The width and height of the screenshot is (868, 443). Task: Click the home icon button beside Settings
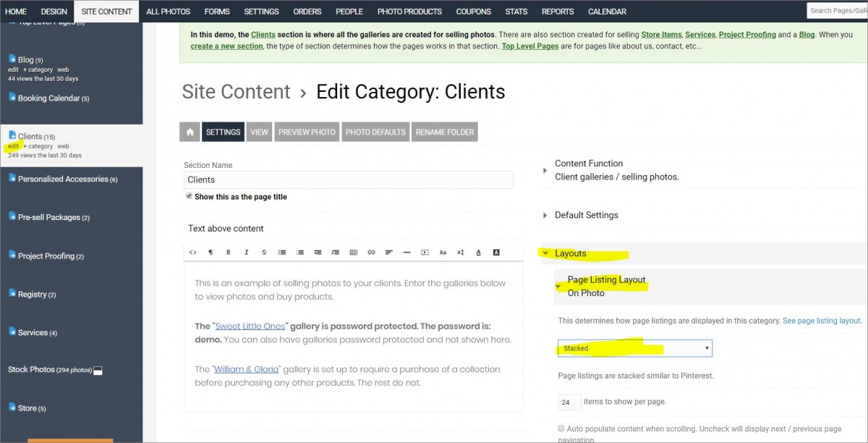[190, 132]
